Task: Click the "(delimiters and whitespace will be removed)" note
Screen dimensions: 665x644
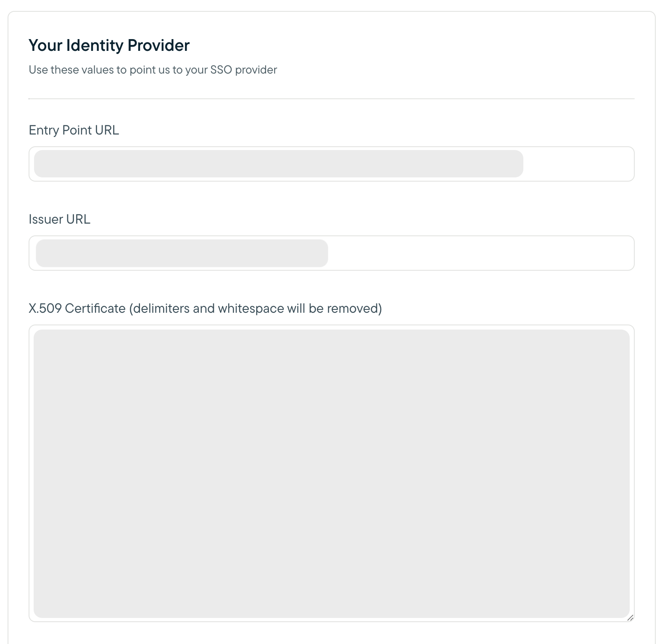Action: point(255,309)
